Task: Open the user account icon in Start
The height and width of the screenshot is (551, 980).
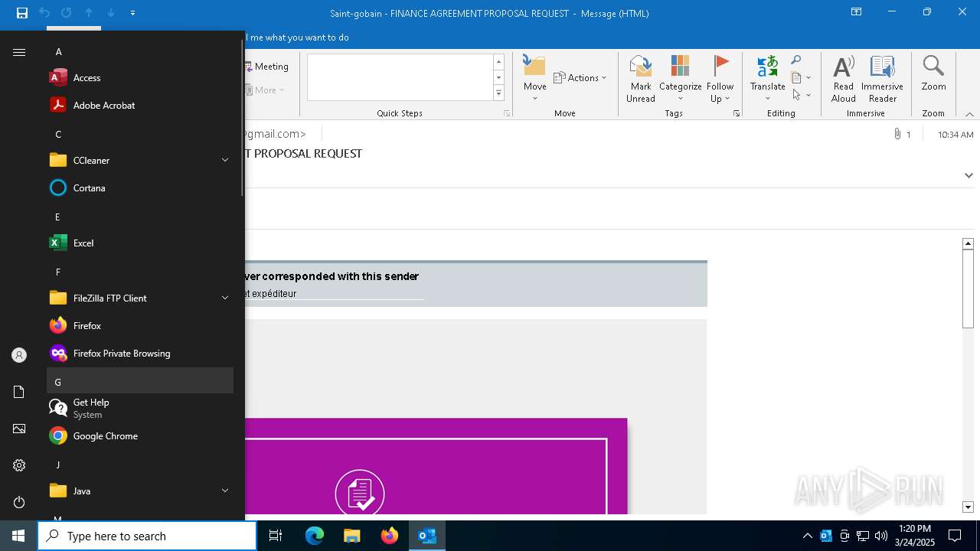Action: tap(19, 355)
